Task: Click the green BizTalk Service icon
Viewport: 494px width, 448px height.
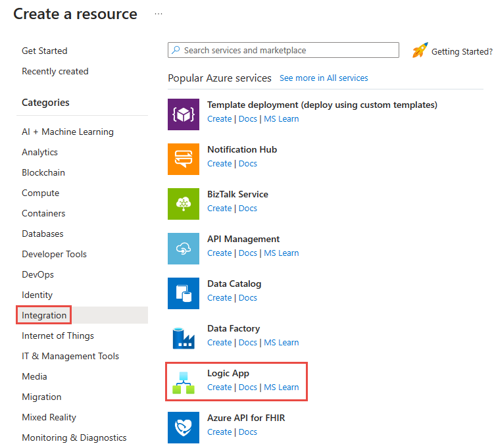Action: click(x=184, y=204)
